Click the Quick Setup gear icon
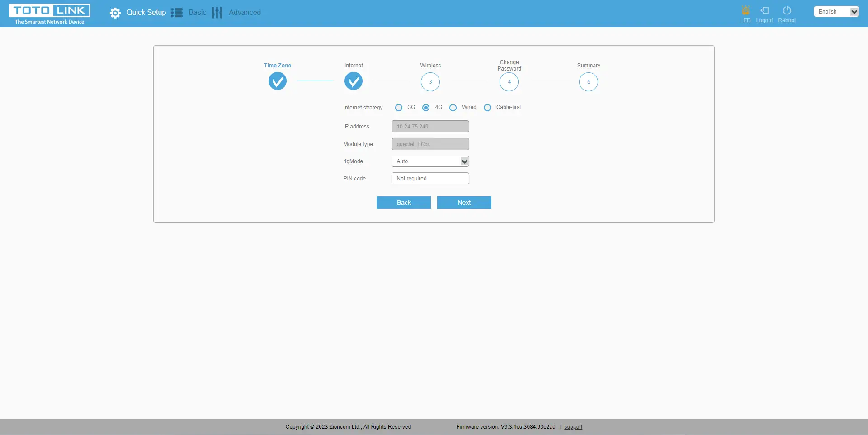This screenshot has height=435, width=868. [115, 13]
